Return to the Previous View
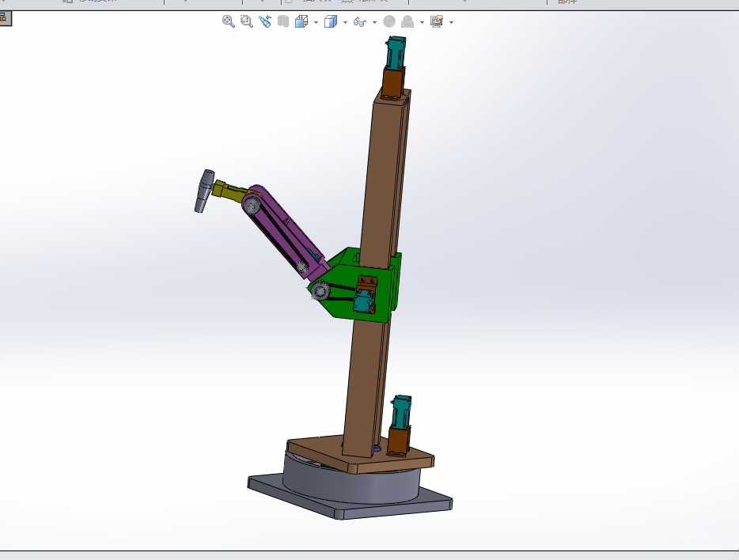 [x=265, y=22]
